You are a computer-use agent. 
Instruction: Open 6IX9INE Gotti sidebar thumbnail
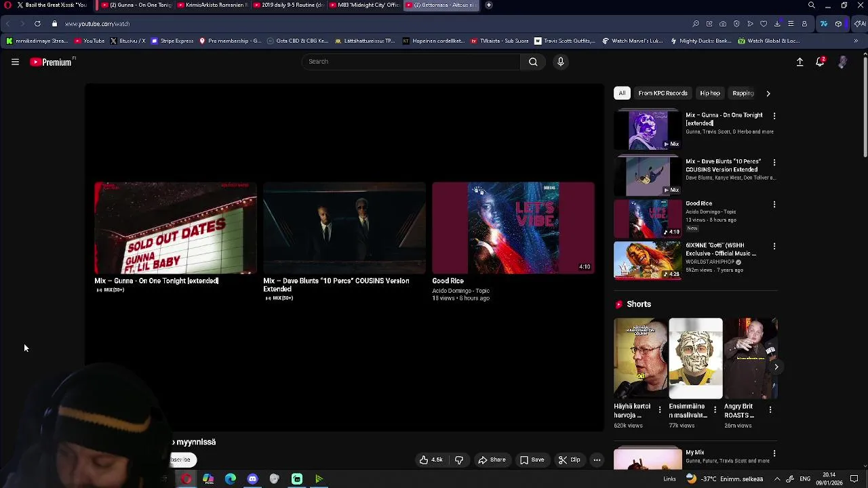tap(648, 260)
